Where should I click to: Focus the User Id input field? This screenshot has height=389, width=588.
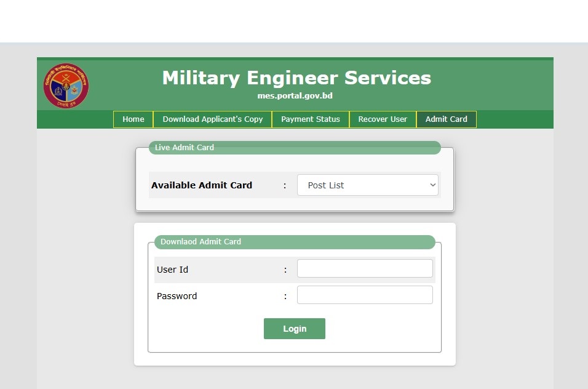(365, 268)
